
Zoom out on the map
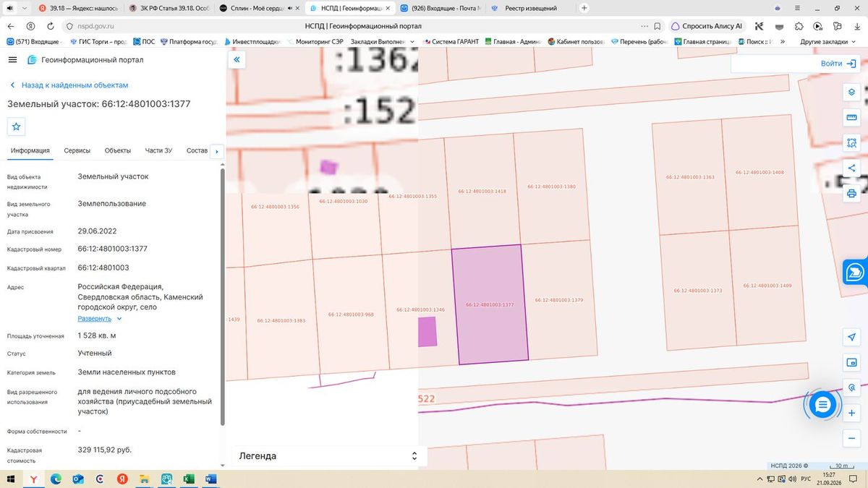851,438
